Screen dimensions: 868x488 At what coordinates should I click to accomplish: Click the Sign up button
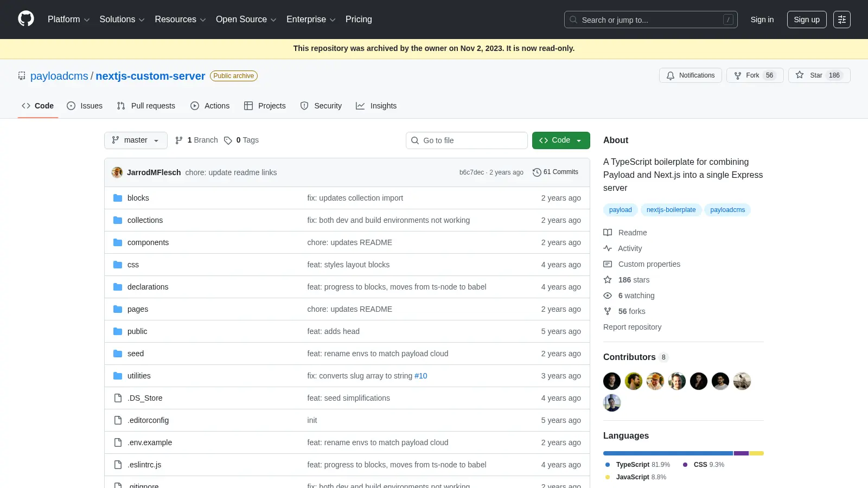coord(807,20)
